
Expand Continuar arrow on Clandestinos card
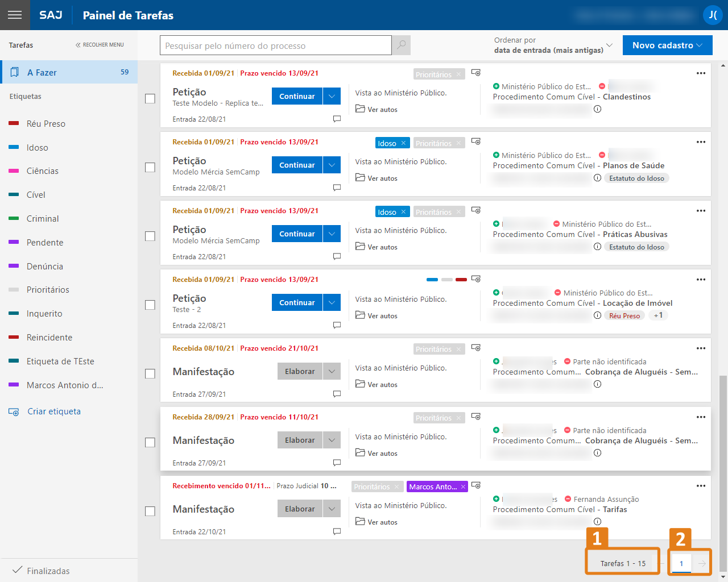point(332,96)
